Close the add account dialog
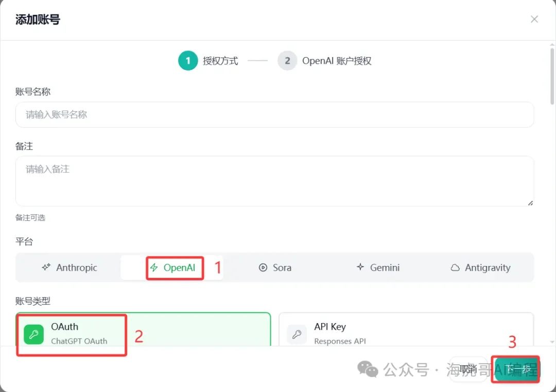This screenshot has width=556, height=392. point(534,20)
